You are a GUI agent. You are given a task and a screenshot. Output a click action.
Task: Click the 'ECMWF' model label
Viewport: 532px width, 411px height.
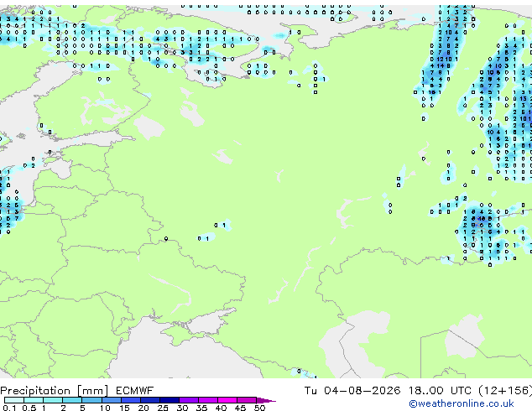point(135,391)
